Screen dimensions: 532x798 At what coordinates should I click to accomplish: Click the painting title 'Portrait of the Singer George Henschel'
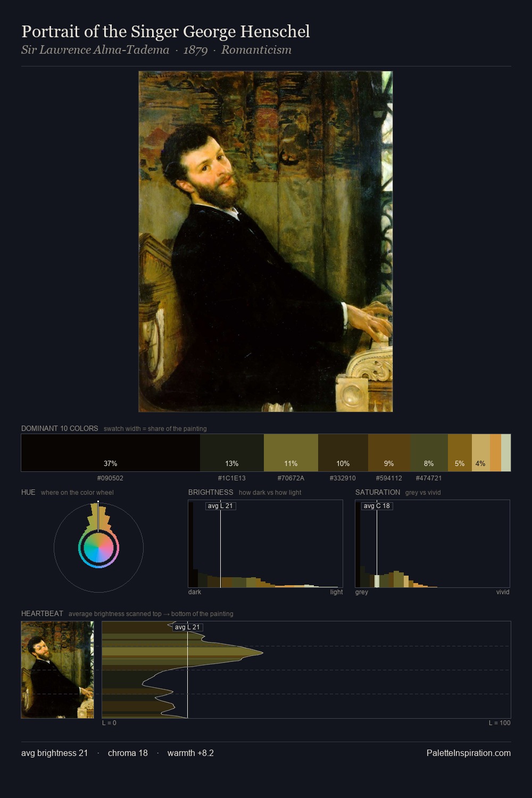165,31
